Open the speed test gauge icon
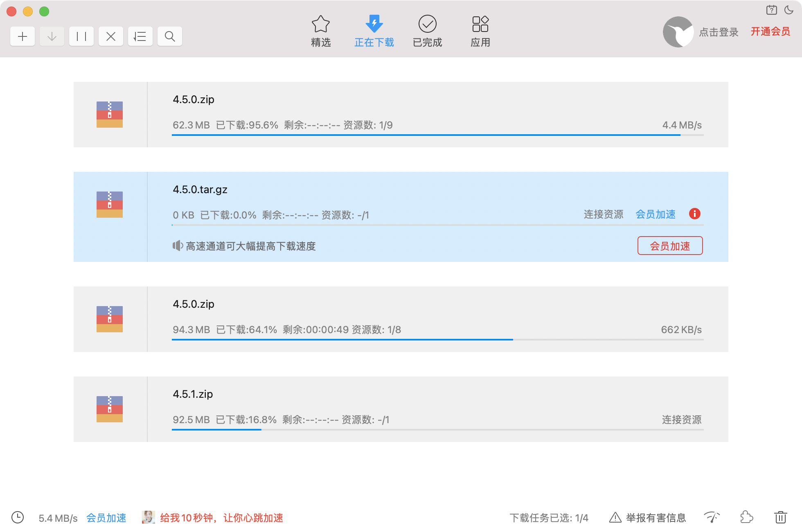This screenshot has width=802, height=532. [712, 517]
